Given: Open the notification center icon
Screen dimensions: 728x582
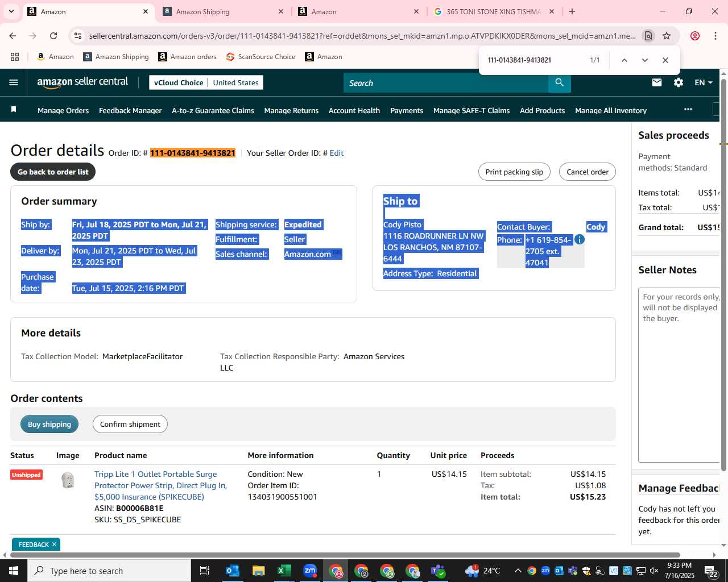Looking at the screenshot, I should coord(712,571).
